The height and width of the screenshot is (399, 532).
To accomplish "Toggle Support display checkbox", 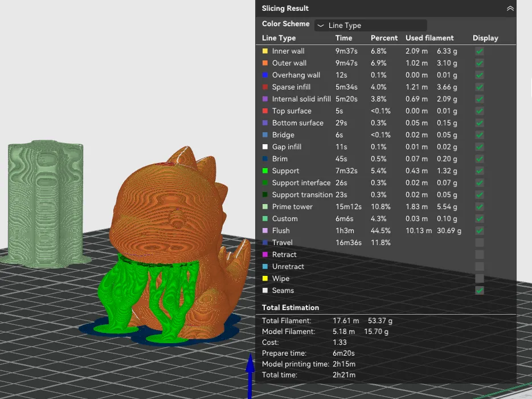I will pyautogui.click(x=480, y=171).
